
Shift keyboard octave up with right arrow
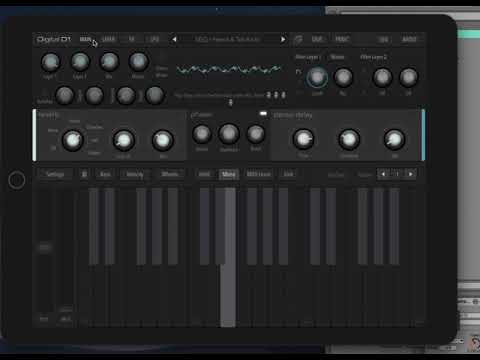(410, 174)
